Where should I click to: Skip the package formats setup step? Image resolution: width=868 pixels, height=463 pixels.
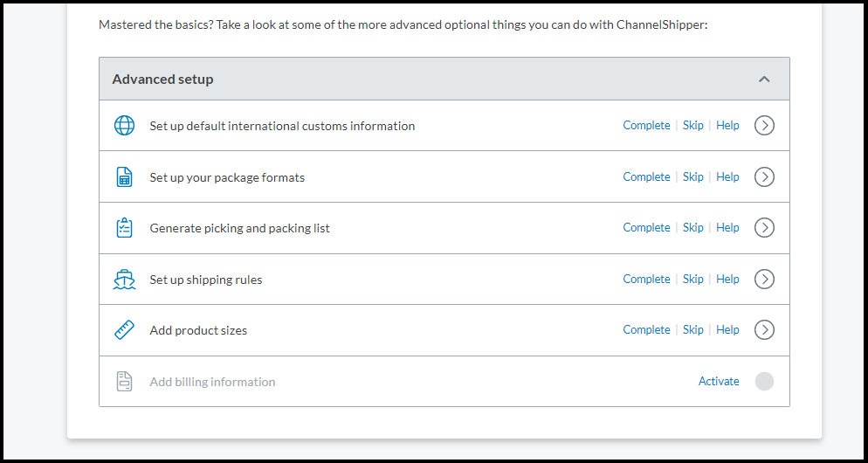coord(693,176)
